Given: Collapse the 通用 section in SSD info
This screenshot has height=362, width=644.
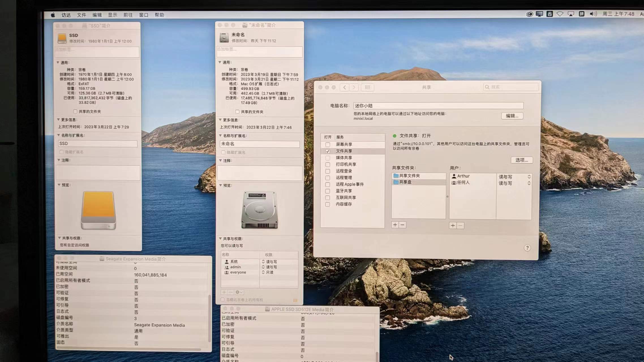Looking at the screenshot, I should [58, 63].
